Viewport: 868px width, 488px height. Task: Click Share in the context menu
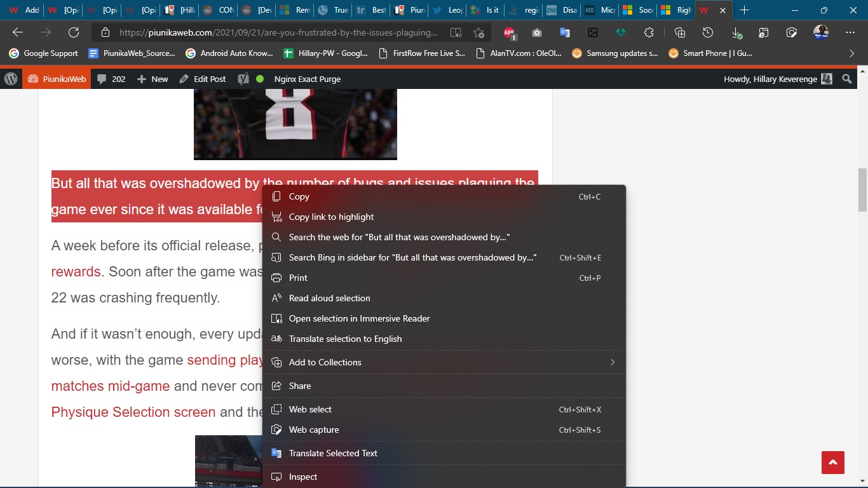click(x=444, y=386)
